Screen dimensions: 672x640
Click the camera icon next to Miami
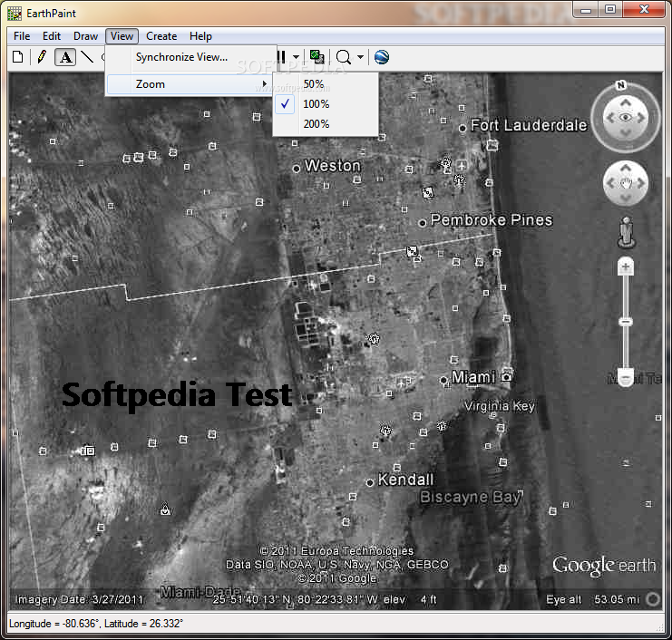[x=507, y=376]
